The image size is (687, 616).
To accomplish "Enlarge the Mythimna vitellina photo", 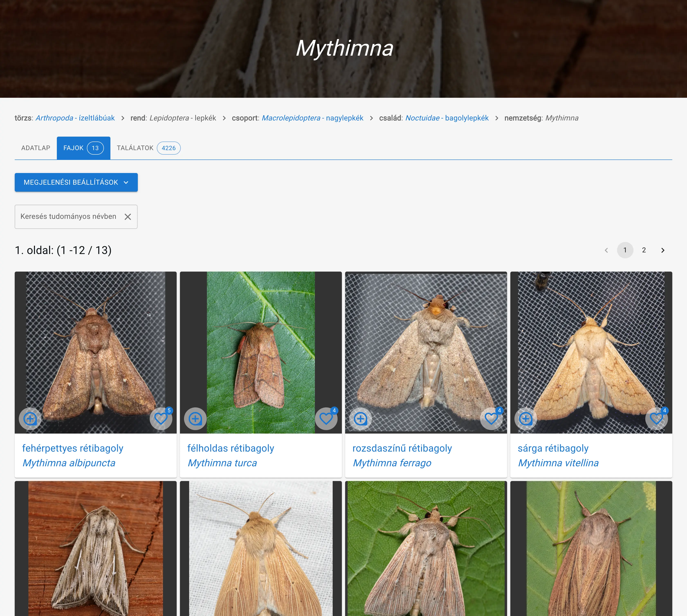I will (525, 419).
